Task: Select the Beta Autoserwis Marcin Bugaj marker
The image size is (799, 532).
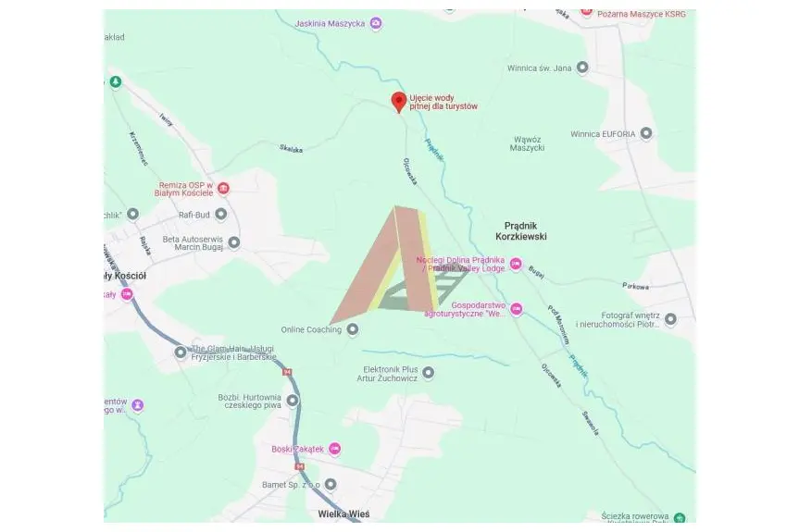Action: click(x=234, y=242)
